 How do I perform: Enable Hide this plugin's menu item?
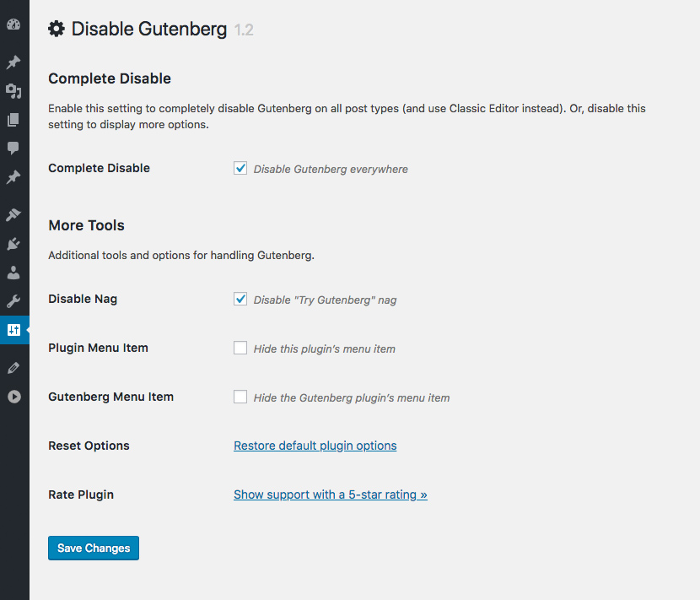point(240,348)
